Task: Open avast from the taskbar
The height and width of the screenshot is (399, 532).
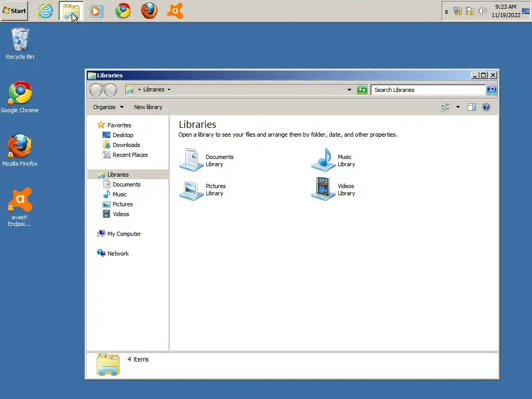Action: [x=175, y=11]
